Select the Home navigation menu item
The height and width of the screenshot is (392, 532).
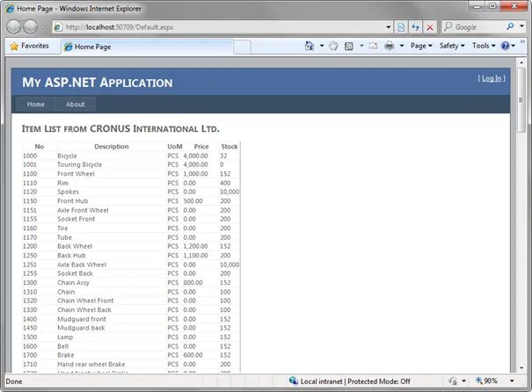[x=36, y=104]
